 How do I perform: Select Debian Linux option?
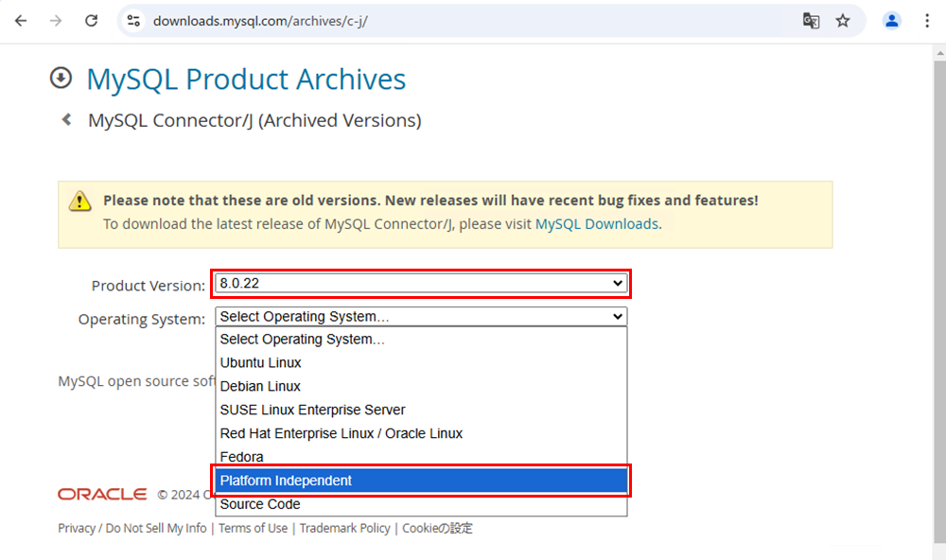421,386
